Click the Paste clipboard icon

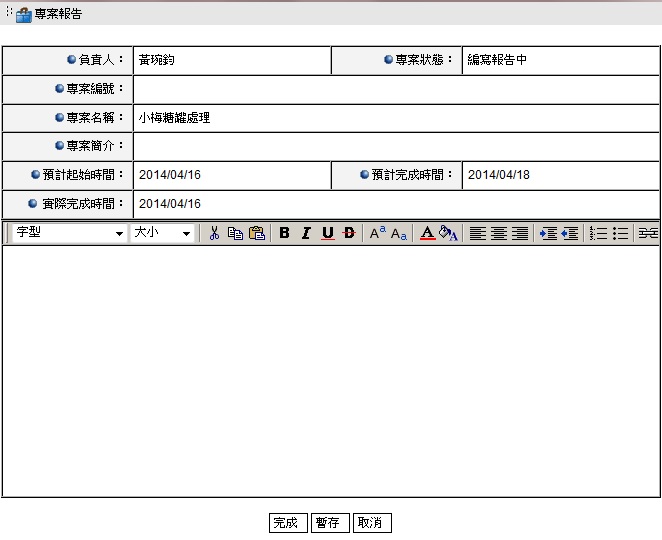(257, 233)
